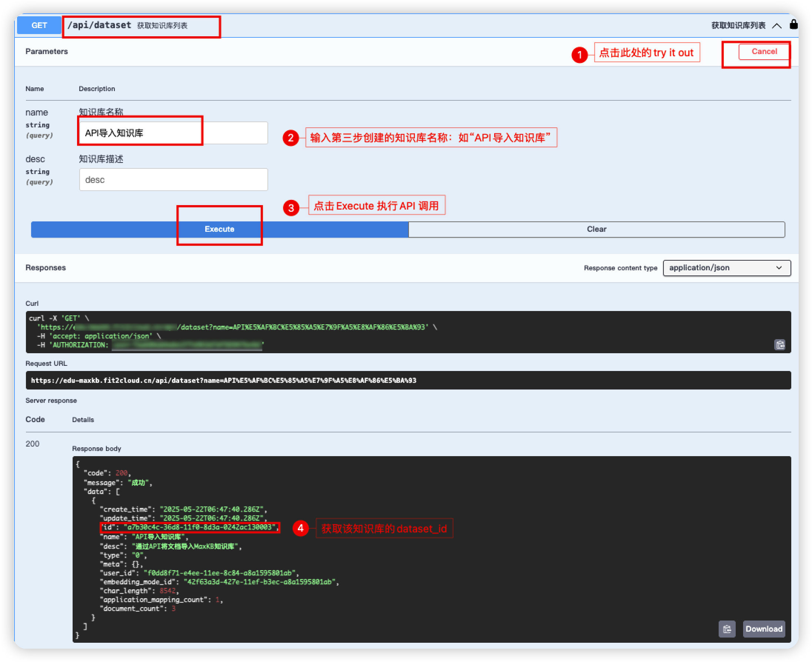The width and height of the screenshot is (812, 662).
Task: Focus the desc input field
Action: click(174, 180)
